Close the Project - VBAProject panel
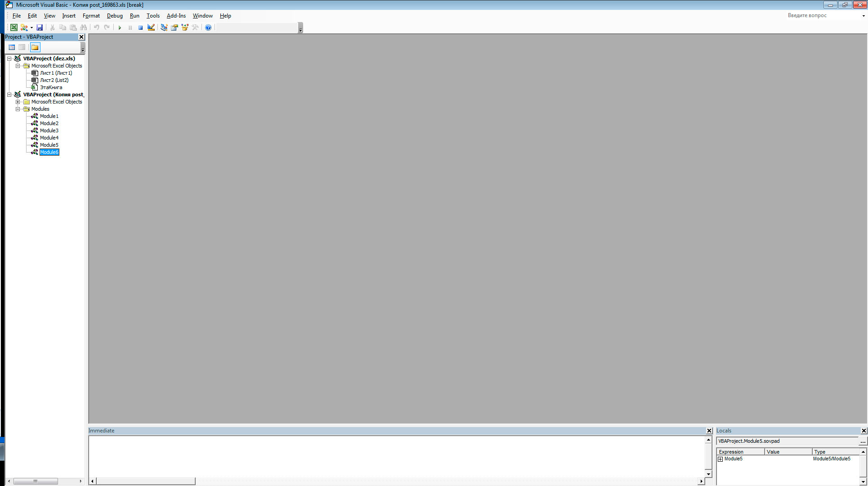 (81, 37)
